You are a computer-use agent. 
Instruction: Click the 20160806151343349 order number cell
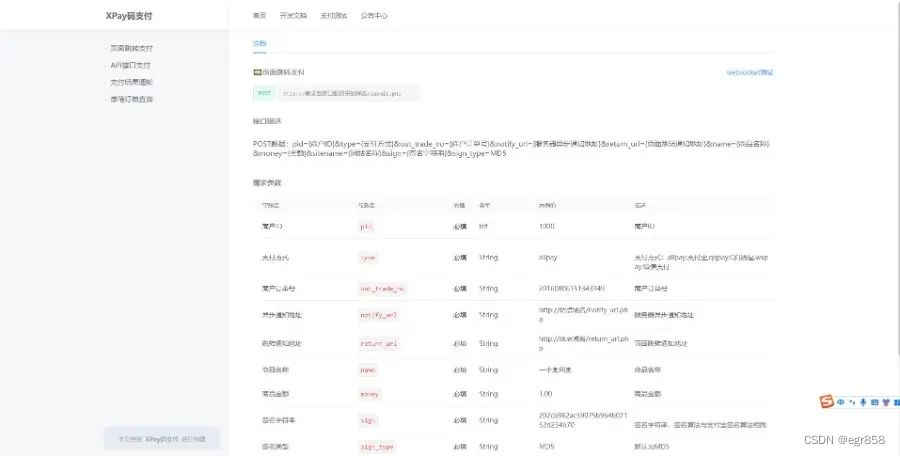pyautogui.click(x=571, y=288)
